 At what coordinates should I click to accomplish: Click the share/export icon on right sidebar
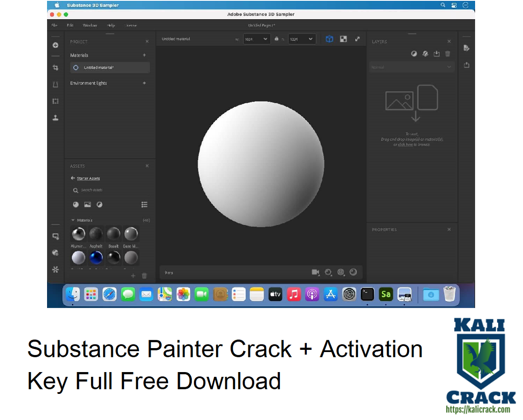click(466, 65)
